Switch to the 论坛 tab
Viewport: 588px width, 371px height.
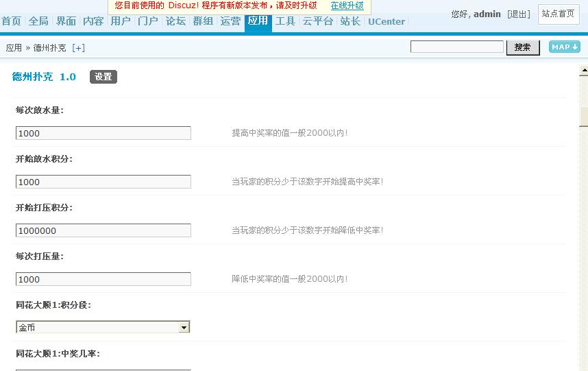175,21
